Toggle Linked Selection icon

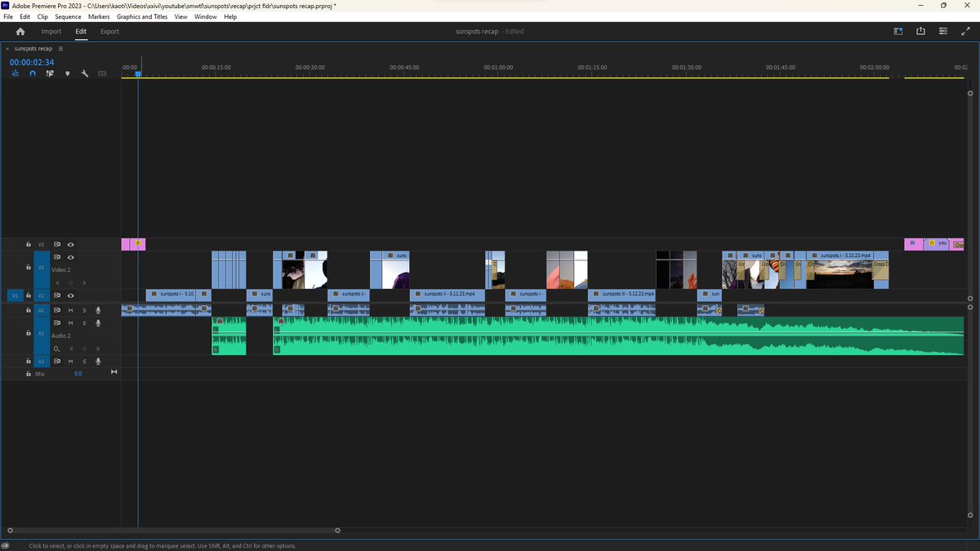(x=50, y=73)
